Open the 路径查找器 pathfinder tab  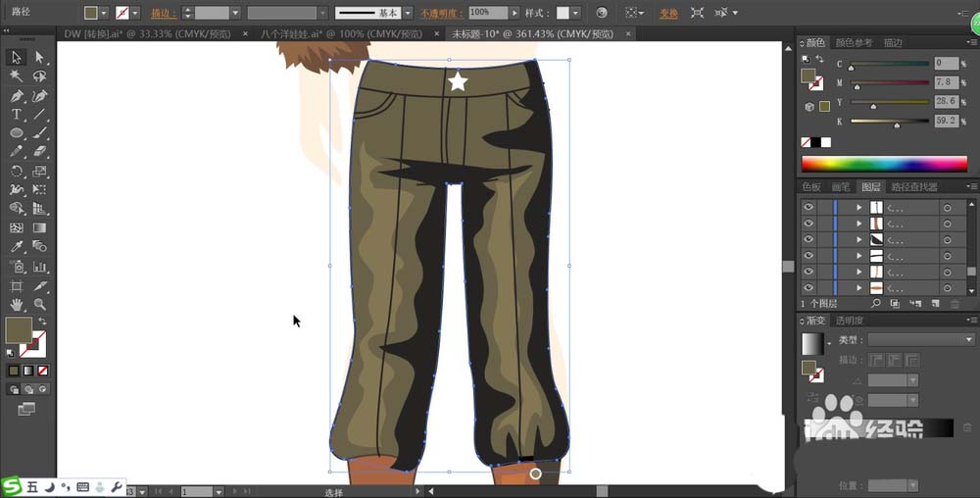coord(913,187)
